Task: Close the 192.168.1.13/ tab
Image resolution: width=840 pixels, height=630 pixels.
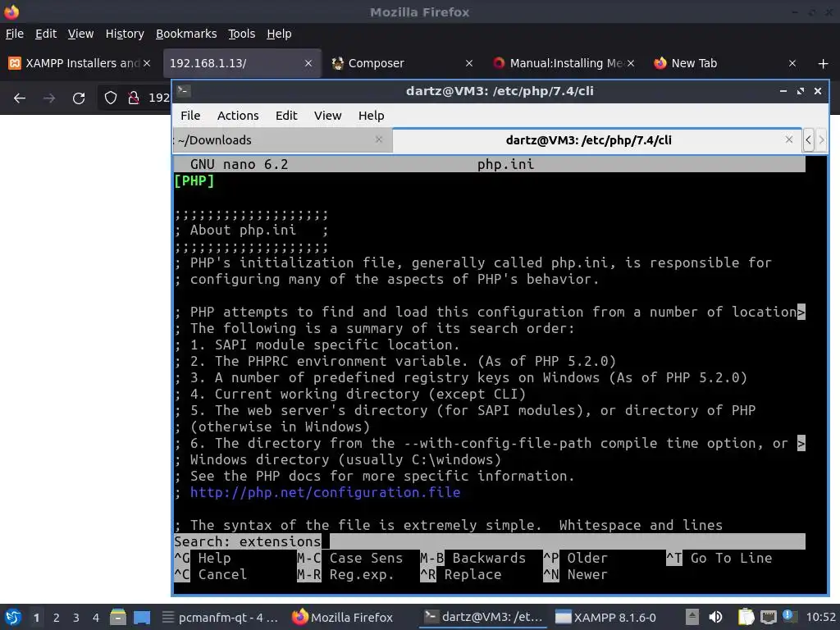Action: point(308,63)
